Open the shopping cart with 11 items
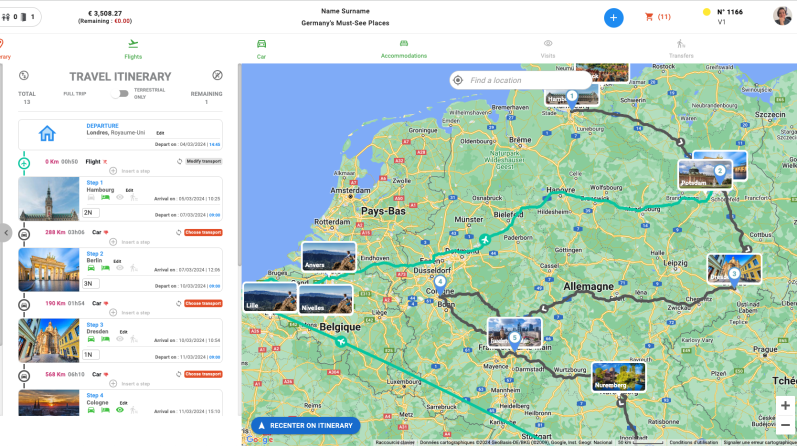 tap(658, 17)
